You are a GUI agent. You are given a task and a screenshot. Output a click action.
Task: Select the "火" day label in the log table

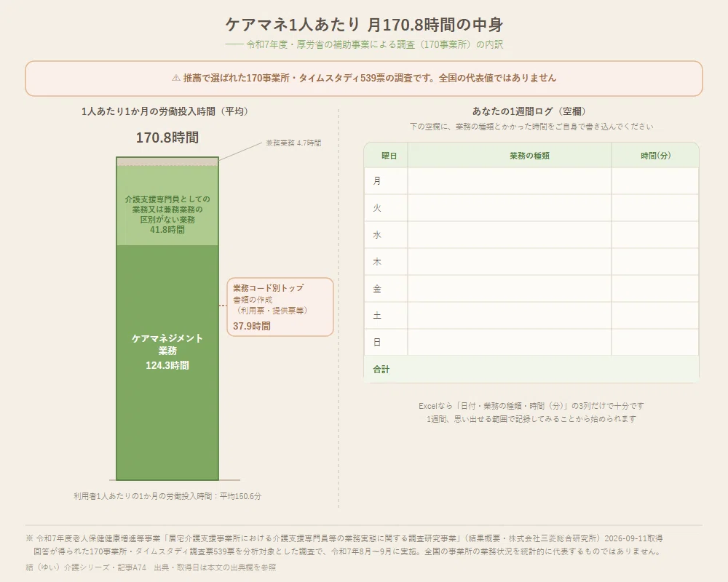pyautogui.click(x=377, y=208)
